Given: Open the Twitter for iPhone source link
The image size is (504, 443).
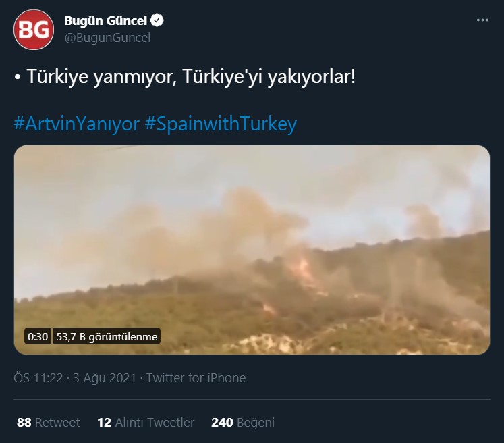Looking at the screenshot, I should 196,377.
